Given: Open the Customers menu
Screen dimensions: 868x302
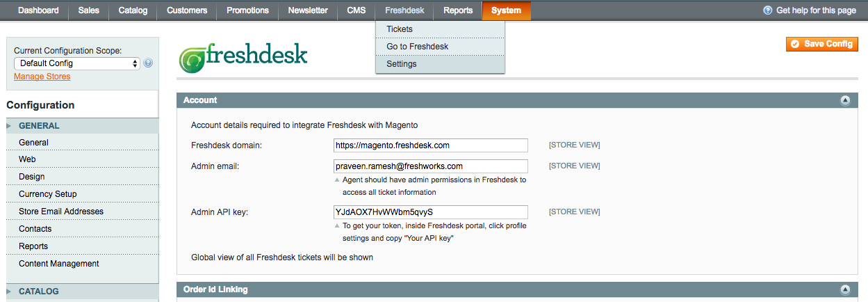Looking at the screenshot, I should (187, 10).
